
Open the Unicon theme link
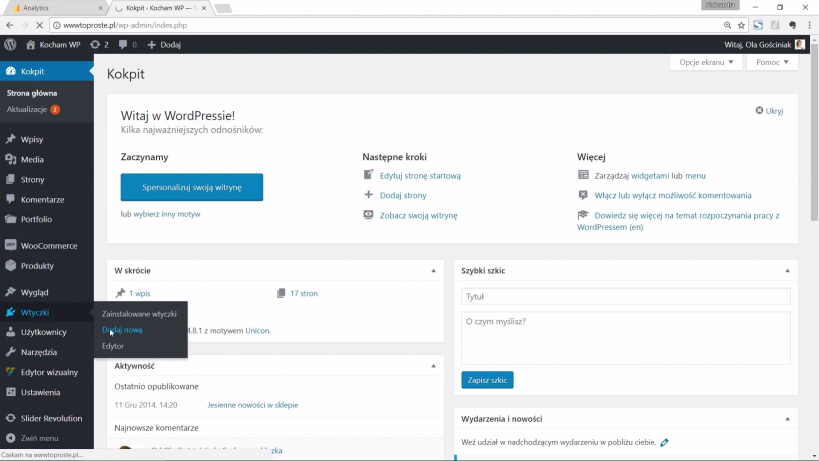(258, 330)
